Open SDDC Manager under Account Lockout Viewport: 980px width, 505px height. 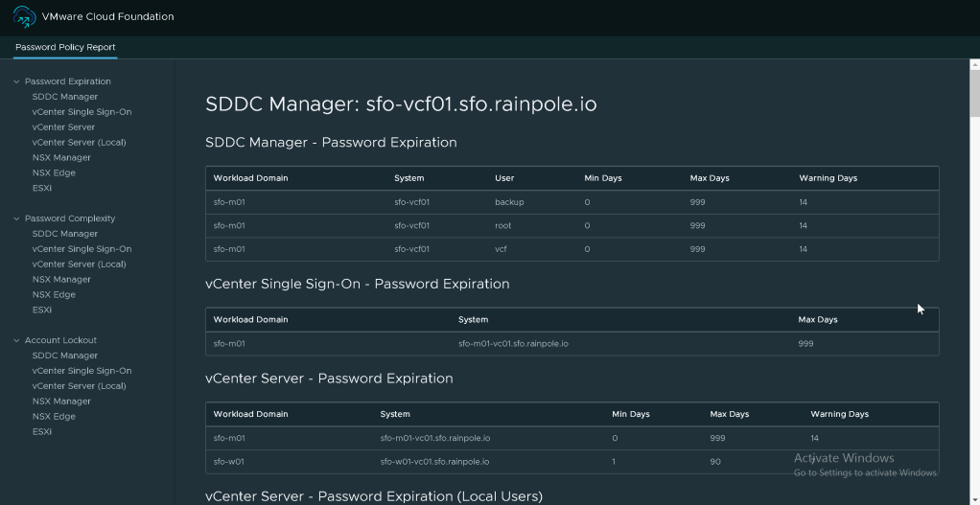(64, 356)
